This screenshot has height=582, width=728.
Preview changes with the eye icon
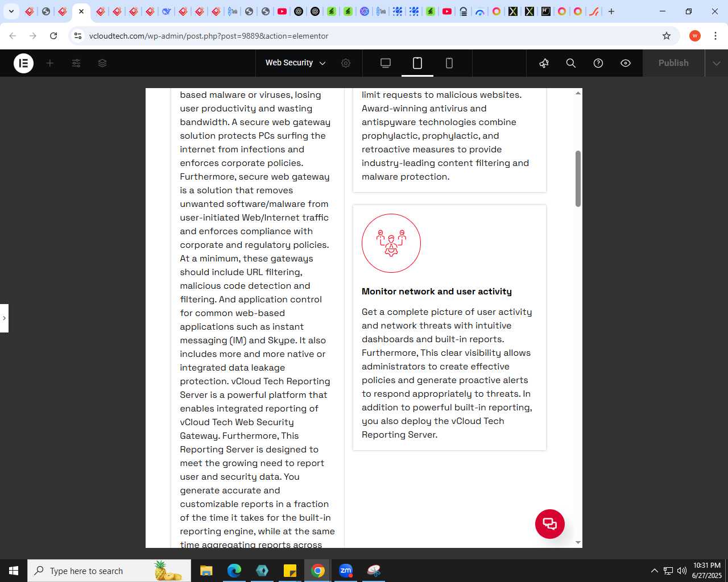point(626,63)
